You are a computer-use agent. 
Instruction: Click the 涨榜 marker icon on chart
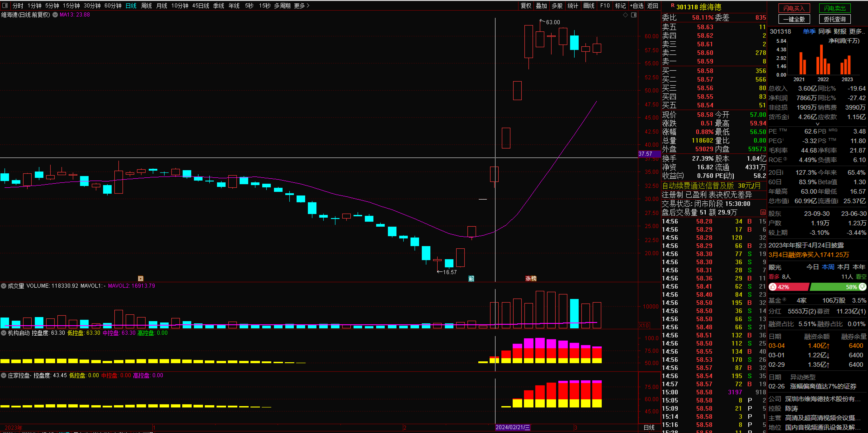coord(531,278)
